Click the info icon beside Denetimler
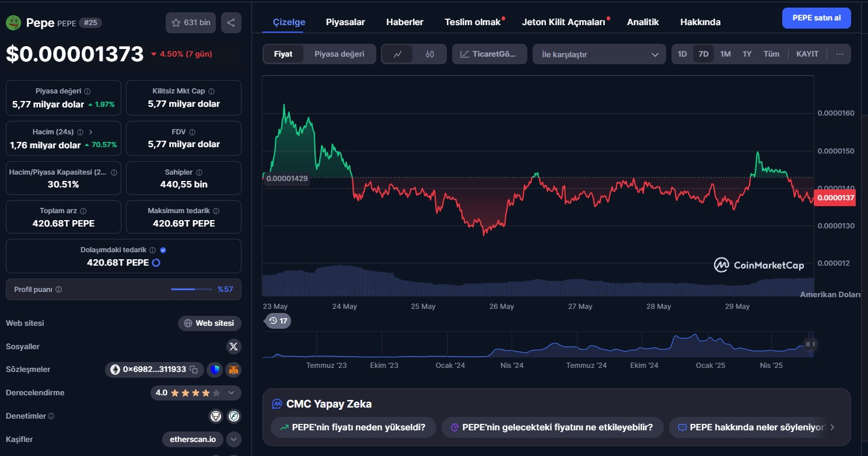 tap(51, 416)
